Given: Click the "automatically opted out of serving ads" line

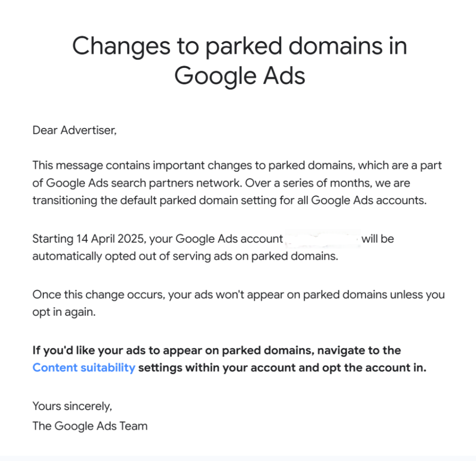Looking at the screenshot, I should pyautogui.click(x=185, y=256).
